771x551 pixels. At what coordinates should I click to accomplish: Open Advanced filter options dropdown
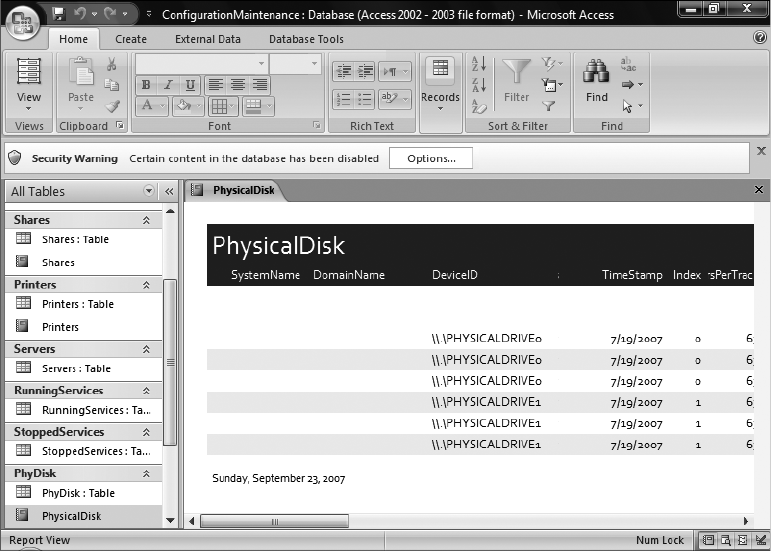[552, 85]
